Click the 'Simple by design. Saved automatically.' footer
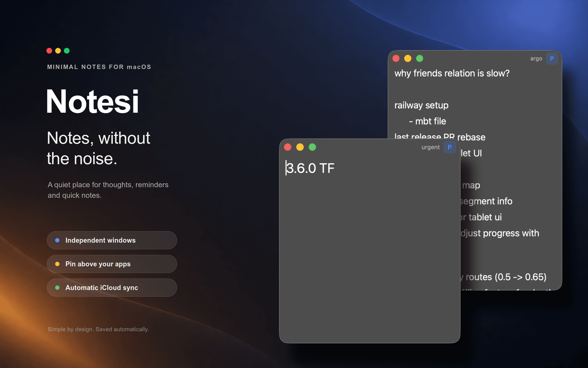 [x=98, y=329]
